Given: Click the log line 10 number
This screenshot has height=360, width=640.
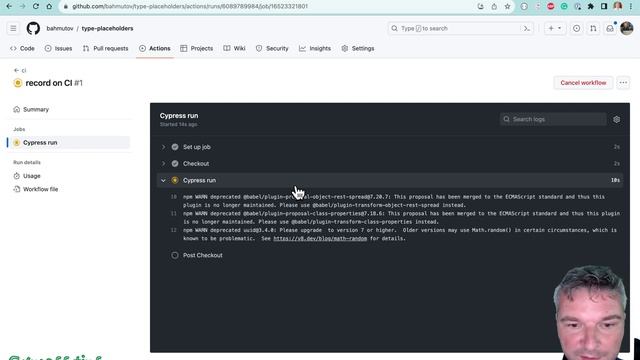Looking at the screenshot, I should coord(174,197).
